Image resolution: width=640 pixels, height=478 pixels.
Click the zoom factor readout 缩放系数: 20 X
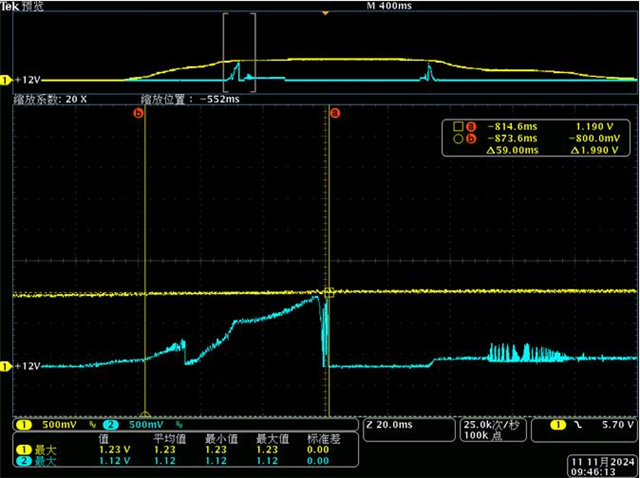[50, 99]
